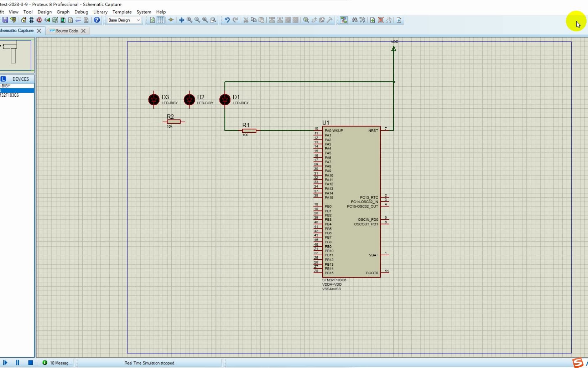Undo the last schematic change

(x=227, y=20)
